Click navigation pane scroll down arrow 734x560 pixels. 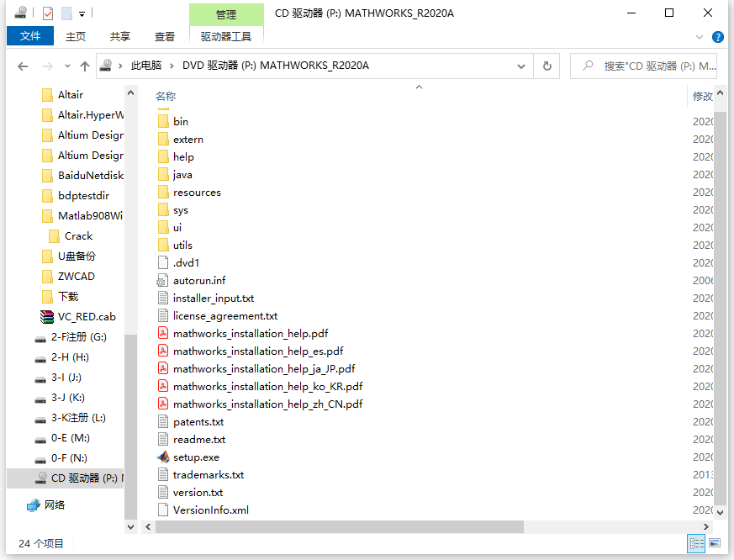tap(130, 526)
